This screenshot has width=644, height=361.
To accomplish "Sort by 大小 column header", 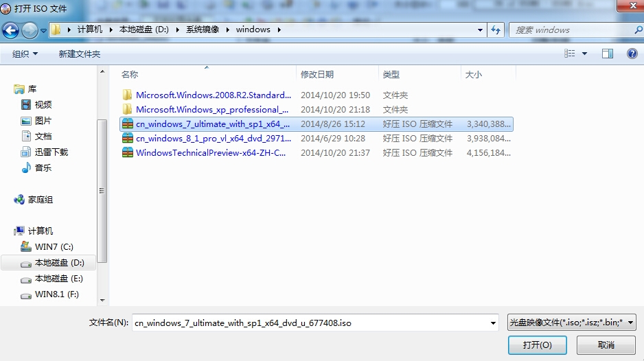I will point(474,74).
